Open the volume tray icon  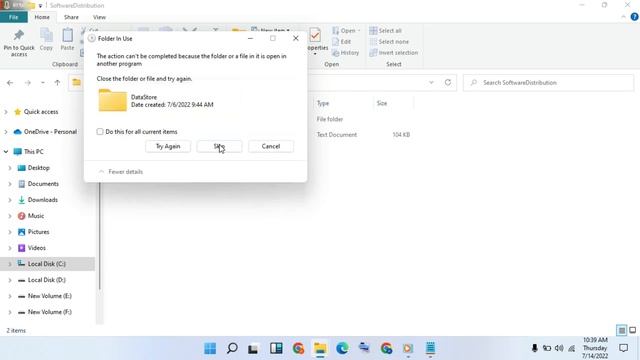coord(559,348)
